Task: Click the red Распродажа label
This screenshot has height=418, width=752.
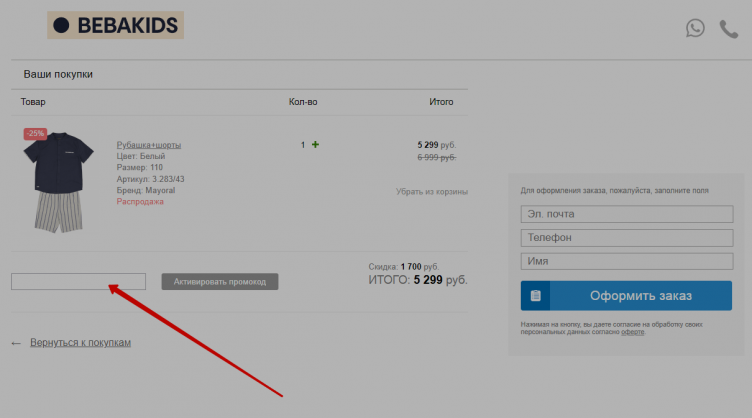Action: click(x=140, y=201)
